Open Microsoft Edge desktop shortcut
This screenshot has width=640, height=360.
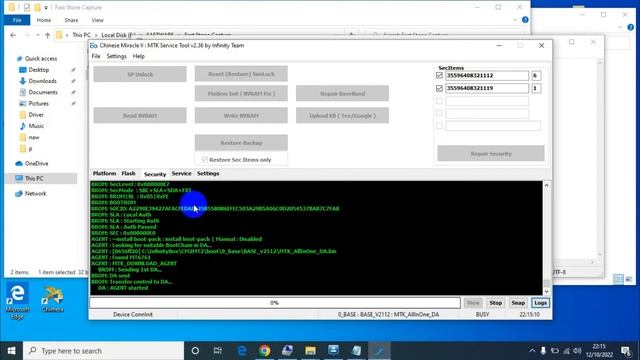click(17, 300)
